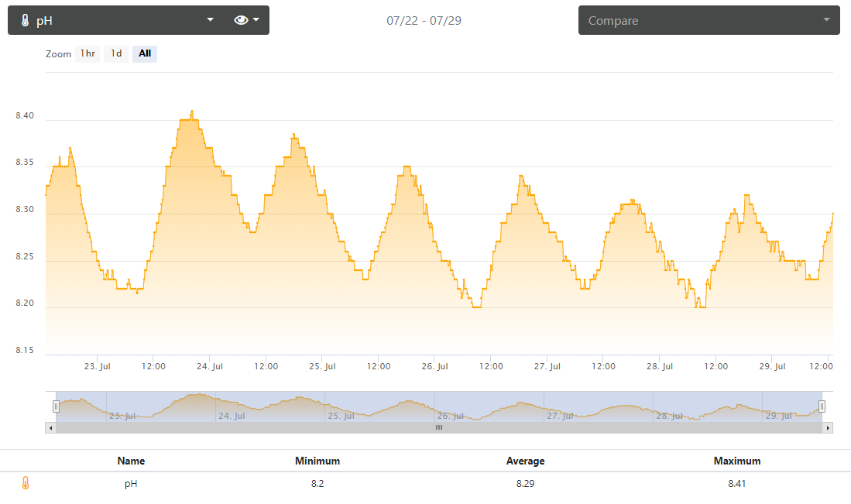This screenshot has height=504, width=851.
Task: Click the 26. Jul x-axis label
Action: 434,367
